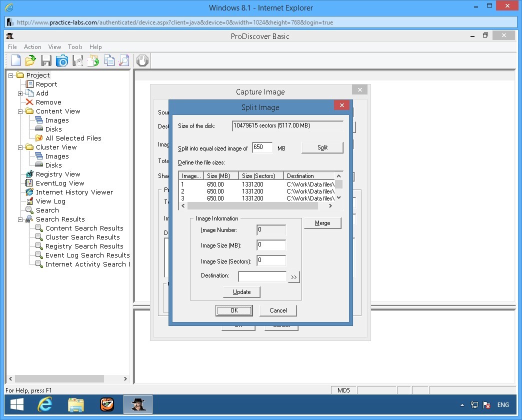The image size is (522, 420).
Task: Click the file list horizontal scrollbar
Action: [252, 206]
